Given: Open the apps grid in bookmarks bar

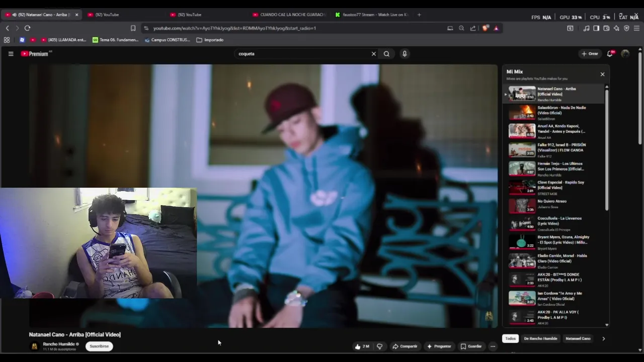Looking at the screenshot, I should pos(7,40).
